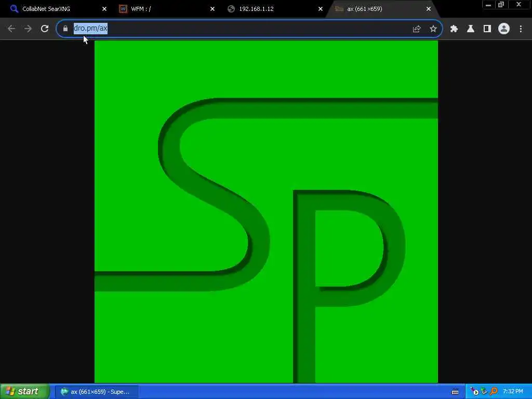Click the green SP image
Screen dimensions: 532x399
(266, 212)
